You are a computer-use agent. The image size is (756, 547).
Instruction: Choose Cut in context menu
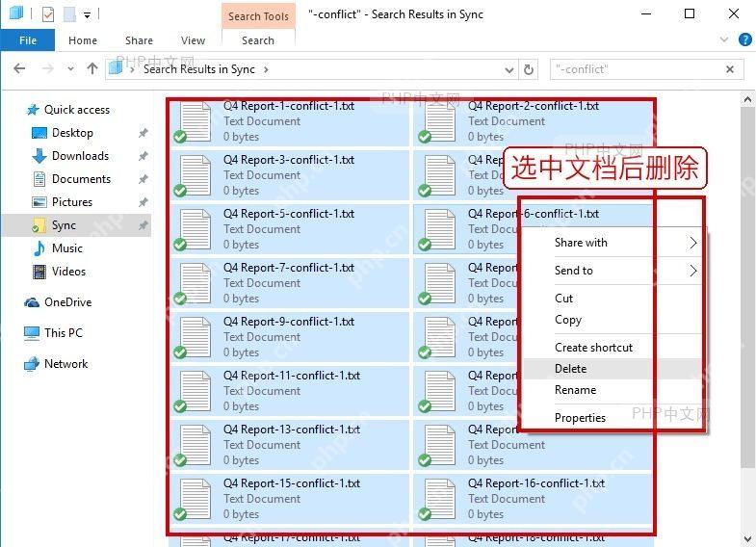[x=613, y=299]
